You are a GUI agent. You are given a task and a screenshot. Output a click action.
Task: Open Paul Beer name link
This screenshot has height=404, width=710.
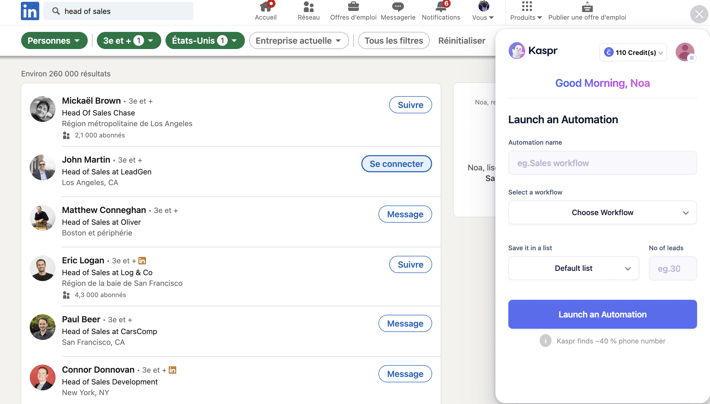(81, 319)
